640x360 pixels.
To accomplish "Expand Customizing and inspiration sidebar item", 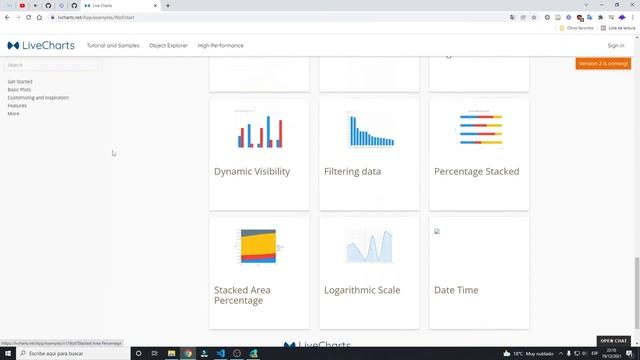I will click(38, 98).
